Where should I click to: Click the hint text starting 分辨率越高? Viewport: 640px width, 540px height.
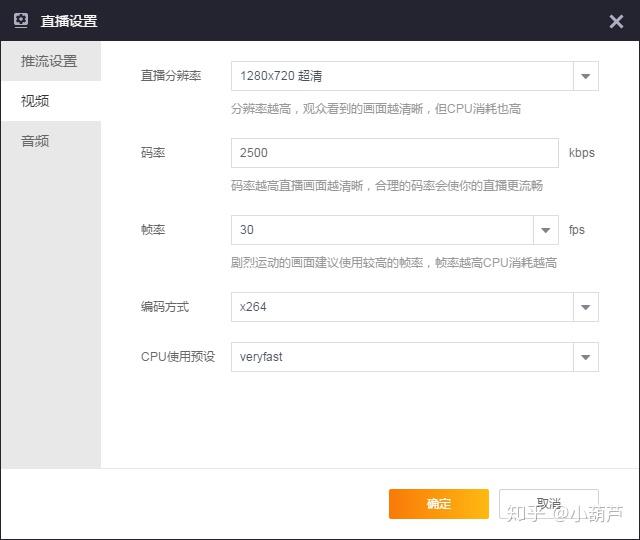coord(376,109)
